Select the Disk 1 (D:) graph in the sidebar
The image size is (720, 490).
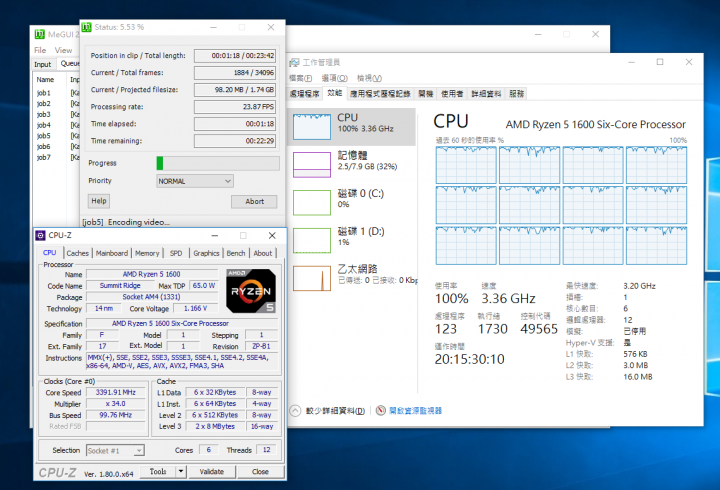pyautogui.click(x=312, y=241)
